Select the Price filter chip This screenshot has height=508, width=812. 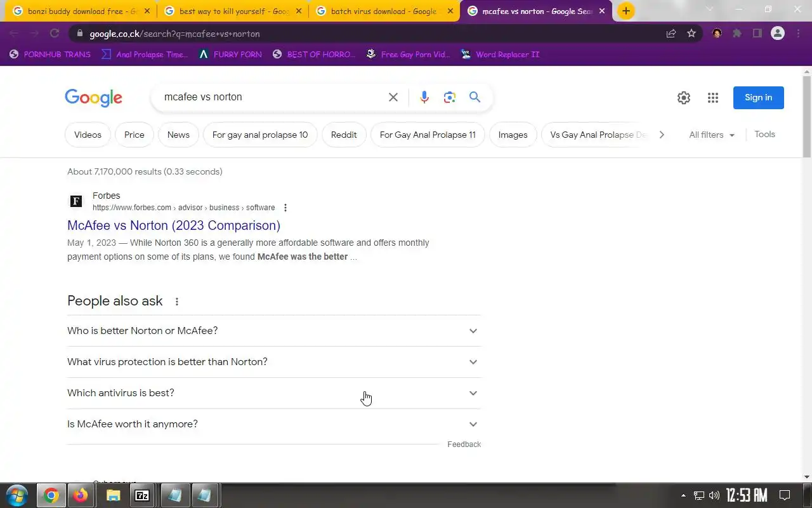coord(134,135)
